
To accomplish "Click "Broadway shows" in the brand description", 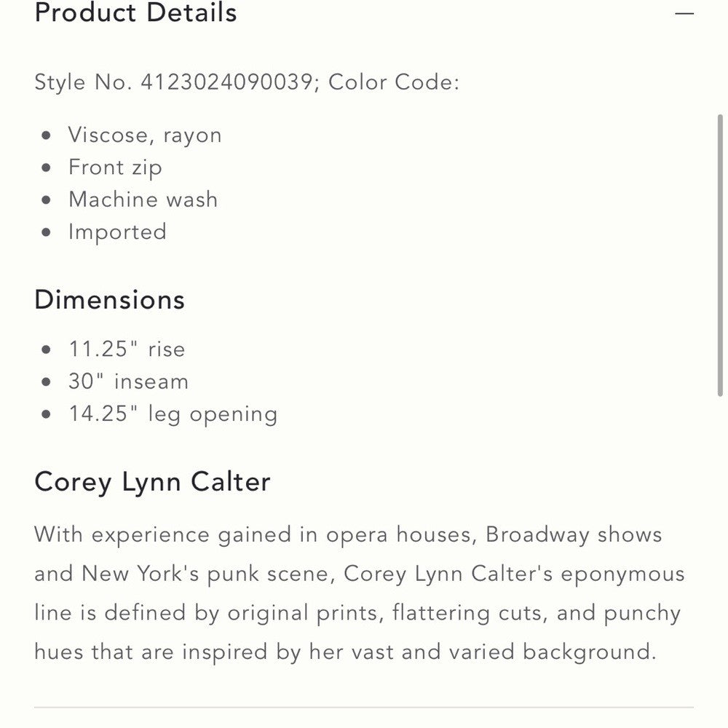I will (x=574, y=534).
